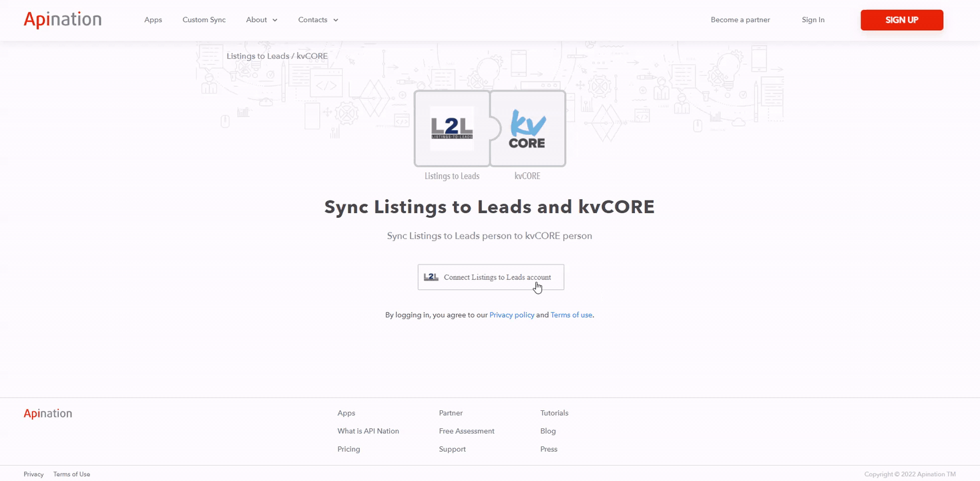Open the About menu
This screenshot has width=980, height=481.
click(256, 20)
